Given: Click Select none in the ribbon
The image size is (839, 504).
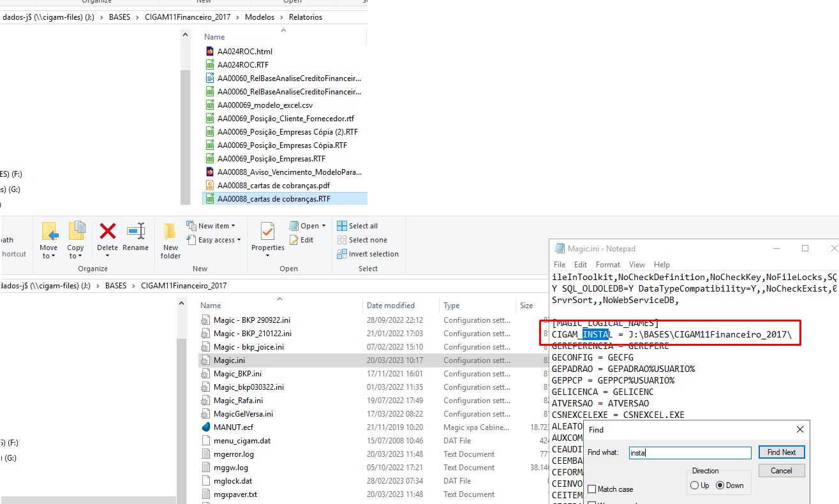Looking at the screenshot, I should 362,240.
